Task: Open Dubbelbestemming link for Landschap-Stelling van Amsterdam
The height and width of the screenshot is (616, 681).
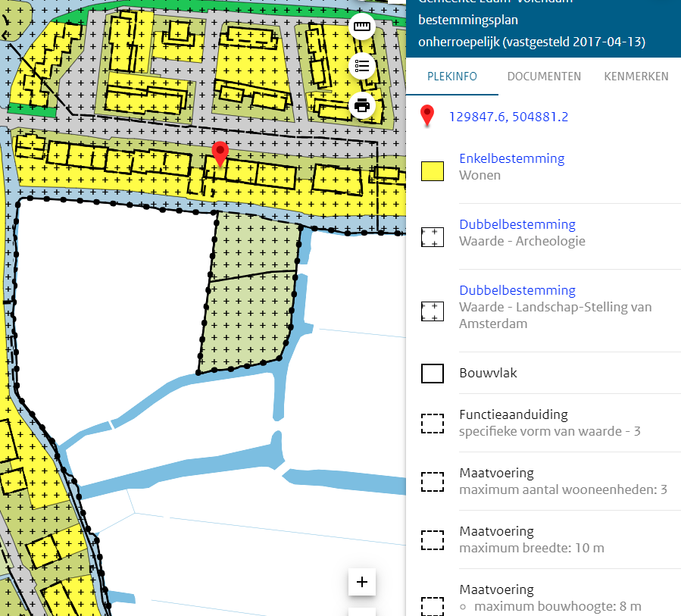Action: point(517,290)
